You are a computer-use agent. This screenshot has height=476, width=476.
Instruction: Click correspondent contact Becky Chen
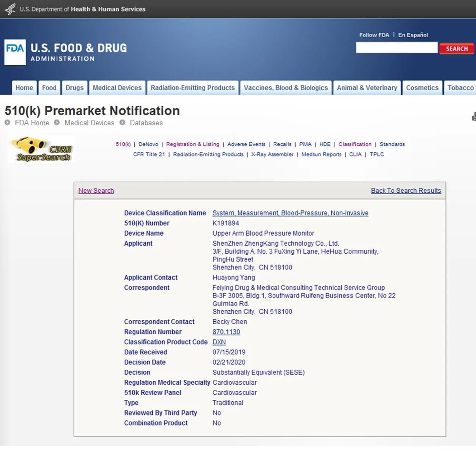point(229,322)
